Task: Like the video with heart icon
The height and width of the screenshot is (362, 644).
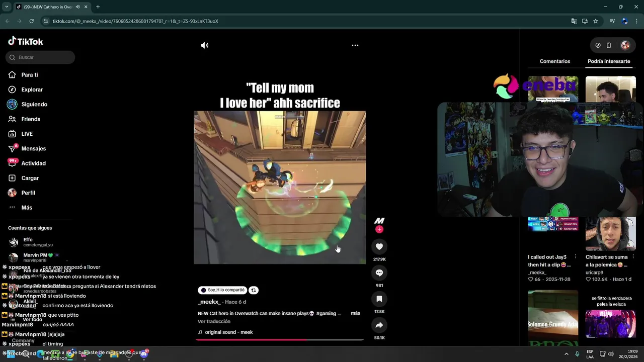Action: click(379, 246)
